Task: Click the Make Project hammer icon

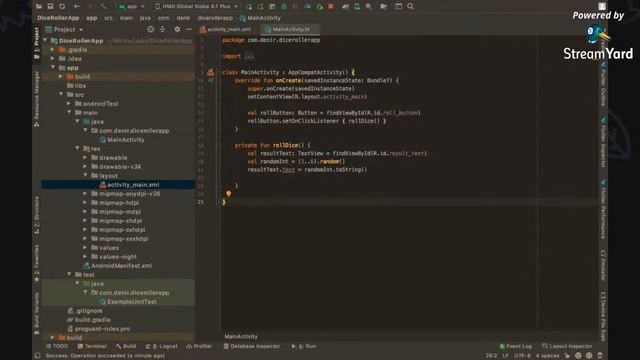Action: click(x=103, y=7)
